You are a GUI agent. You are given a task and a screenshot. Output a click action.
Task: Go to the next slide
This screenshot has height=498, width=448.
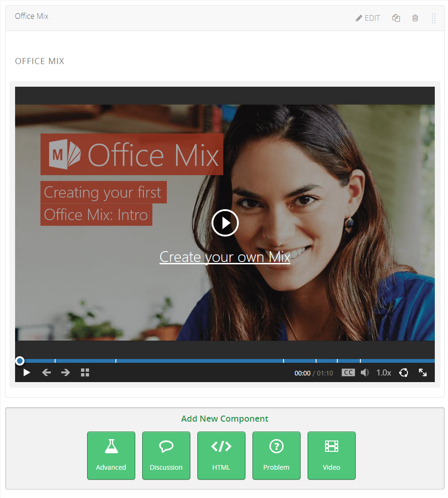(x=65, y=373)
